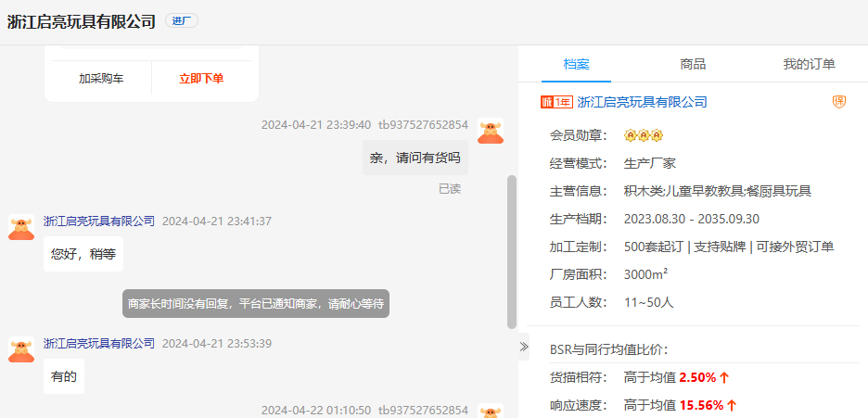
Task: Click the seller avatar beside the 23:41:37 message
Action: tap(21, 227)
